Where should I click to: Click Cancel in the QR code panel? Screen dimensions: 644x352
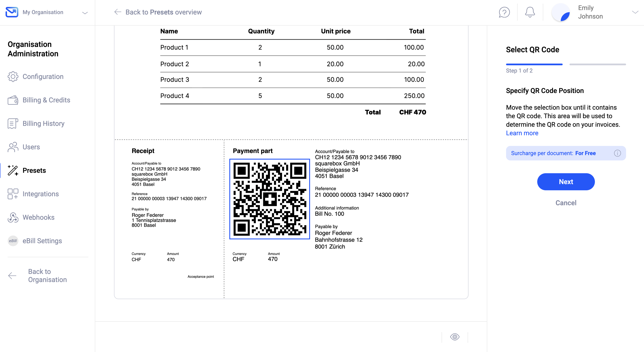566,203
